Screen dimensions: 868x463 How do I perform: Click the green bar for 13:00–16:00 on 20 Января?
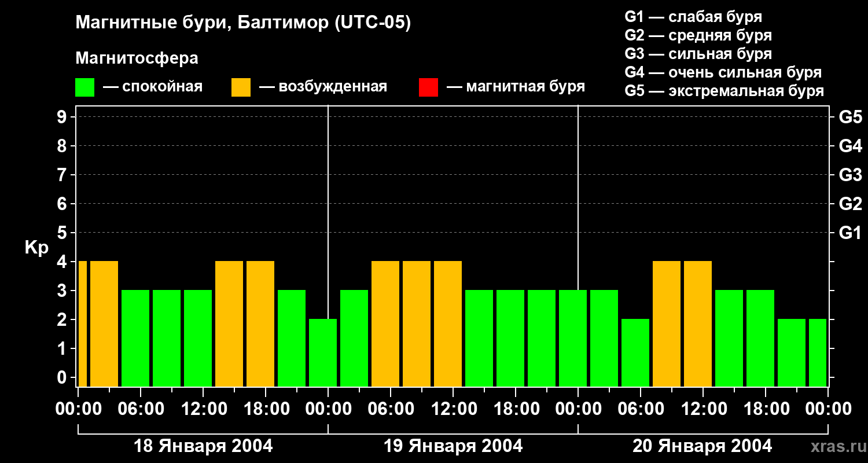click(x=729, y=338)
